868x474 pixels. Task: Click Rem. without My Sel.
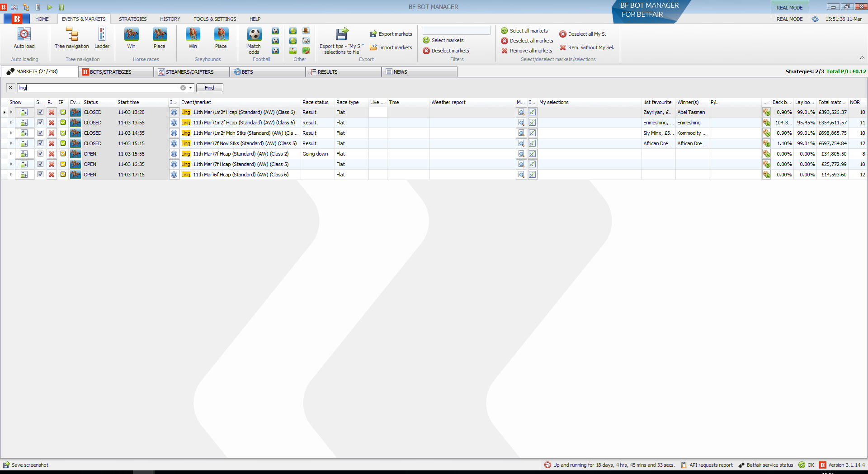(x=587, y=47)
